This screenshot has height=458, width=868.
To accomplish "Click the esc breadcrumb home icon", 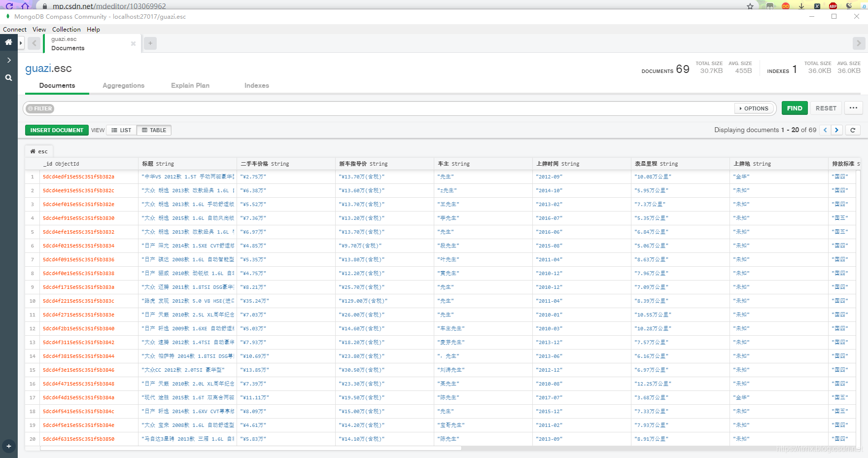I will (x=33, y=151).
